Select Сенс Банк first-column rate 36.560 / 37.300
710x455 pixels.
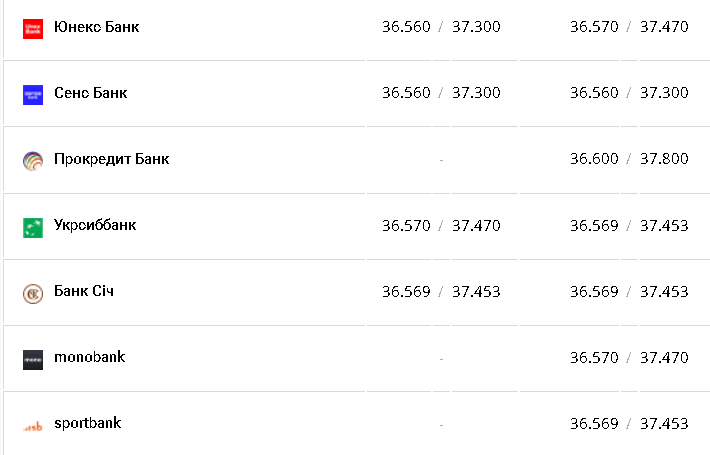441,93
